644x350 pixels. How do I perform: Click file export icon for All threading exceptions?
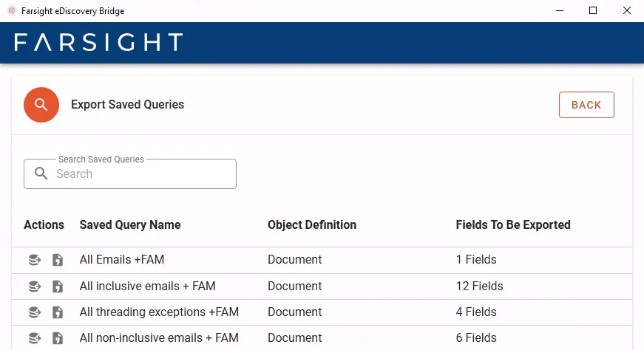[58, 312]
